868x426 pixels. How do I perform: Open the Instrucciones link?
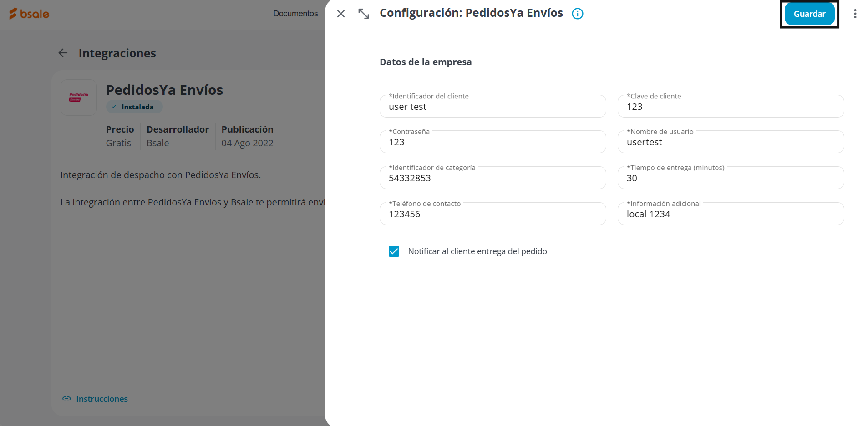[x=95, y=399]
